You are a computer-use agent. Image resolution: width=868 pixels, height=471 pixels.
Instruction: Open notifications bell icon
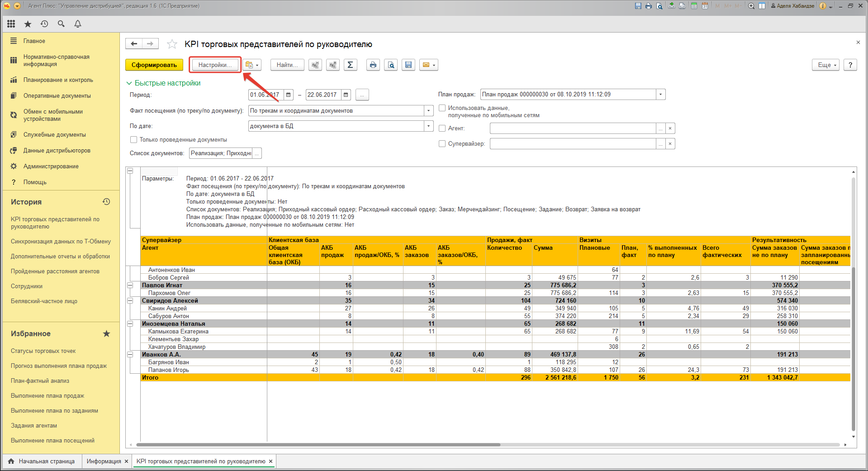pos(78,24)
